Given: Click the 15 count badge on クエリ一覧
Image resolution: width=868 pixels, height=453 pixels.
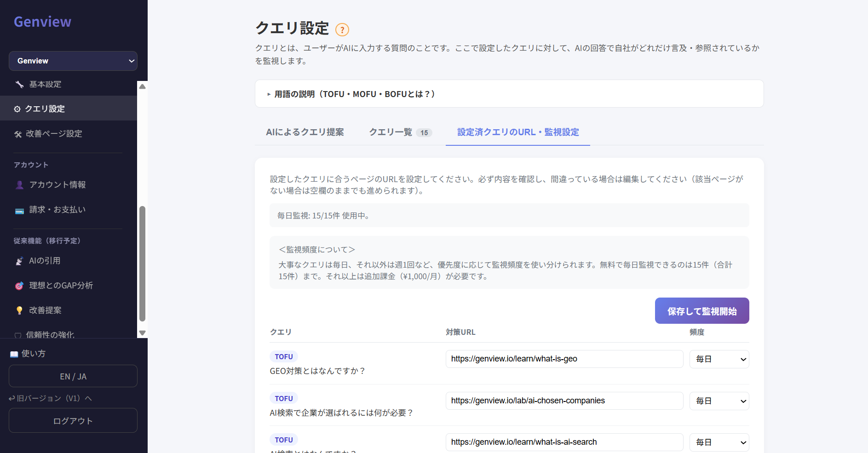Looking at the screenshot, I should click(x=424, y=133).
